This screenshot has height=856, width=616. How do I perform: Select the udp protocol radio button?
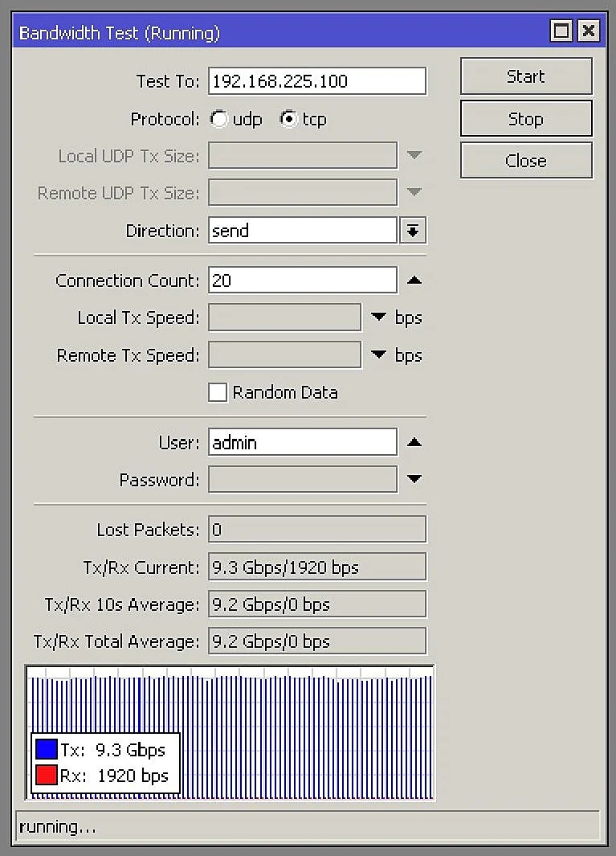tap(218, 120)
